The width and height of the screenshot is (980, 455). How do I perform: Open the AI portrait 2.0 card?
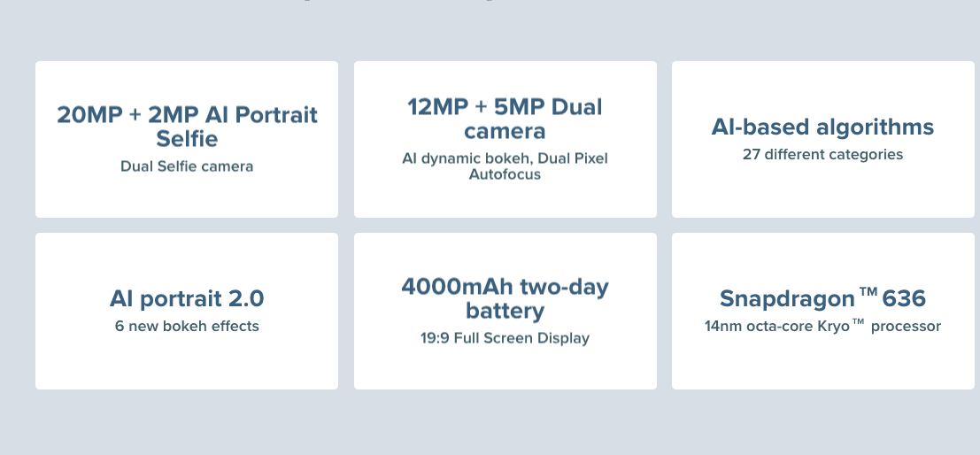pyautogui.click(x=187, y=312)
